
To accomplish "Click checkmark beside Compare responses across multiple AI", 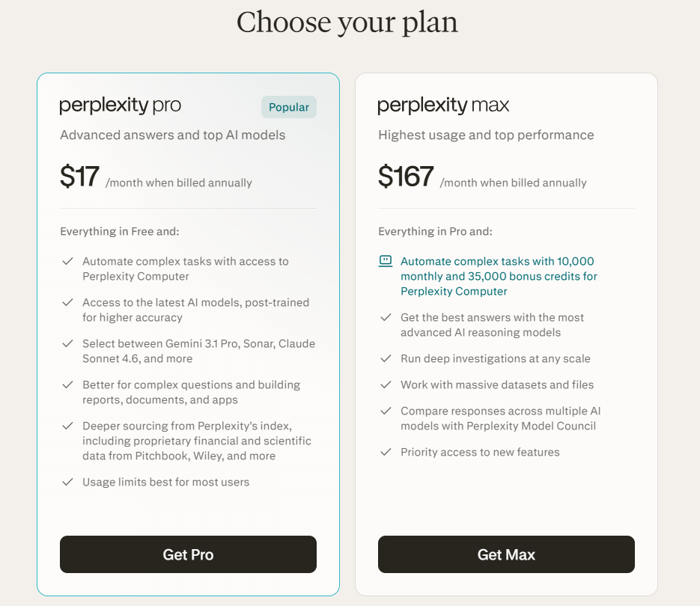I will pos(386,411).
